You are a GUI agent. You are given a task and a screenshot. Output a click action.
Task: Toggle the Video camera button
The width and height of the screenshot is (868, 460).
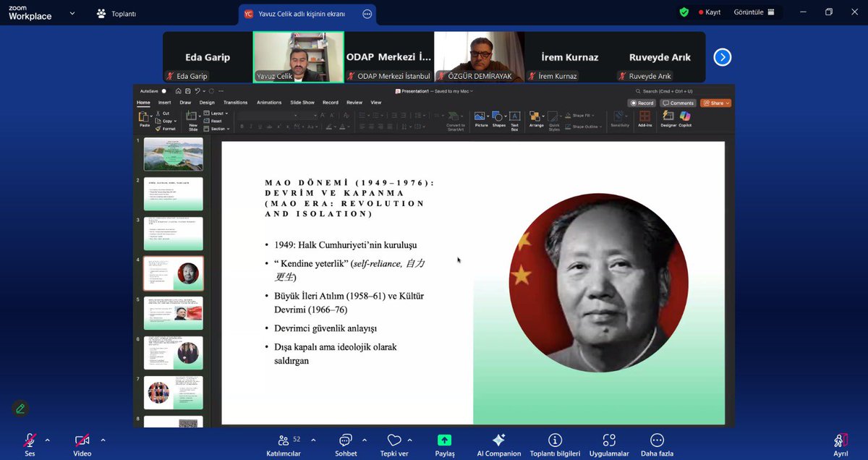[82, 444]
